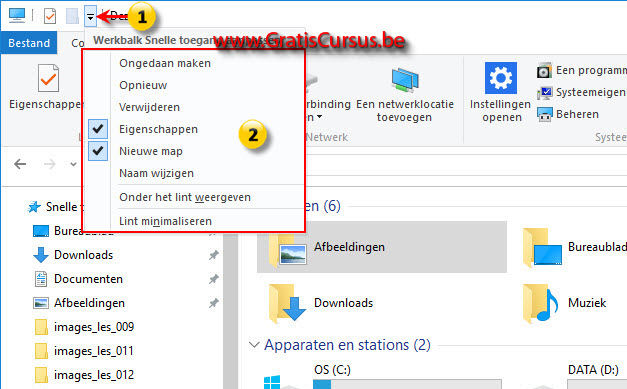Viewport: 627px width, 389px height.
Task: Select Lint minimaliseren menu entry
Action: click(165, 221)
